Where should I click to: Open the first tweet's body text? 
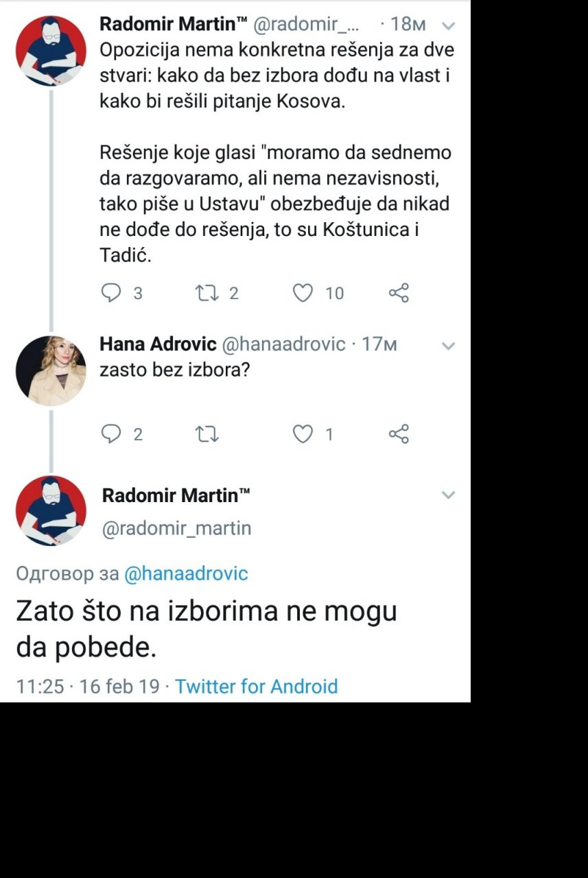tap(274, 152)
